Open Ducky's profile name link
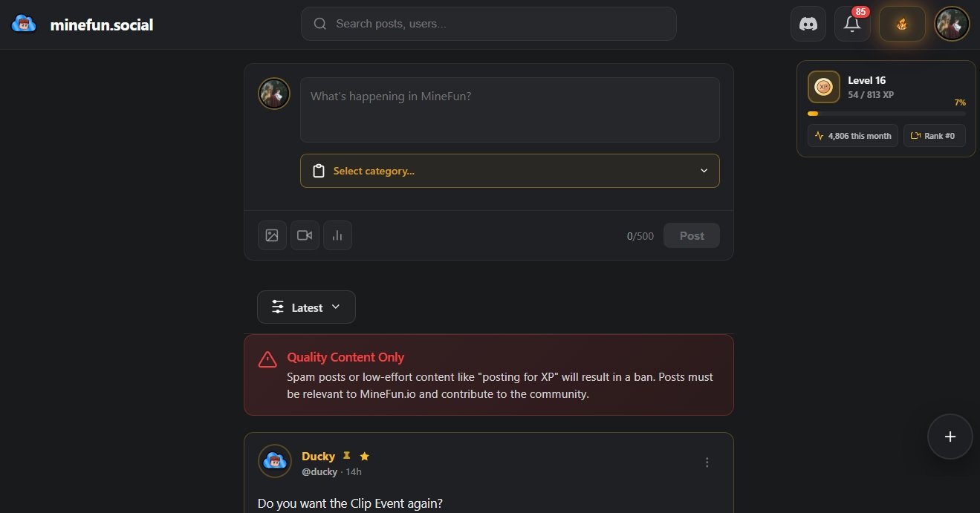Image resolution: width=980 pixels, height=513 pixels. point(318,456)
